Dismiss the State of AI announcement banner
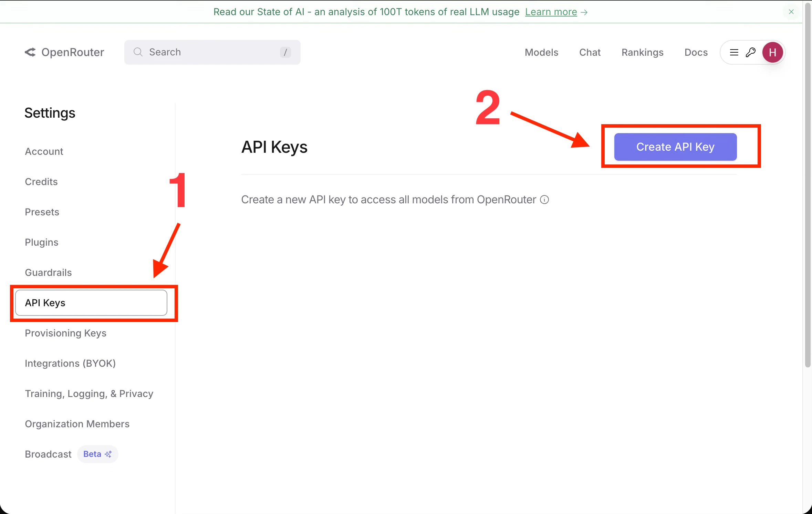Viewport: 812px width, 514px height. pyautogui.click(x=791, y=12)
